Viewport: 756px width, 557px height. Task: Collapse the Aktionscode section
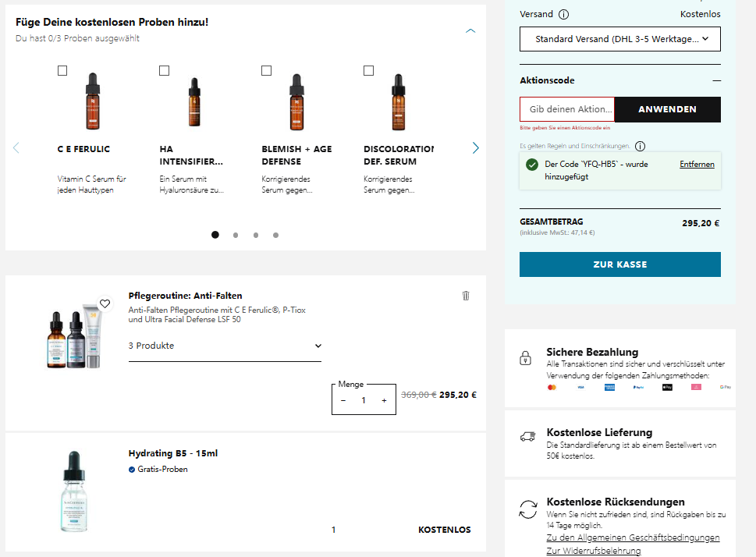[x=716, y=80]
